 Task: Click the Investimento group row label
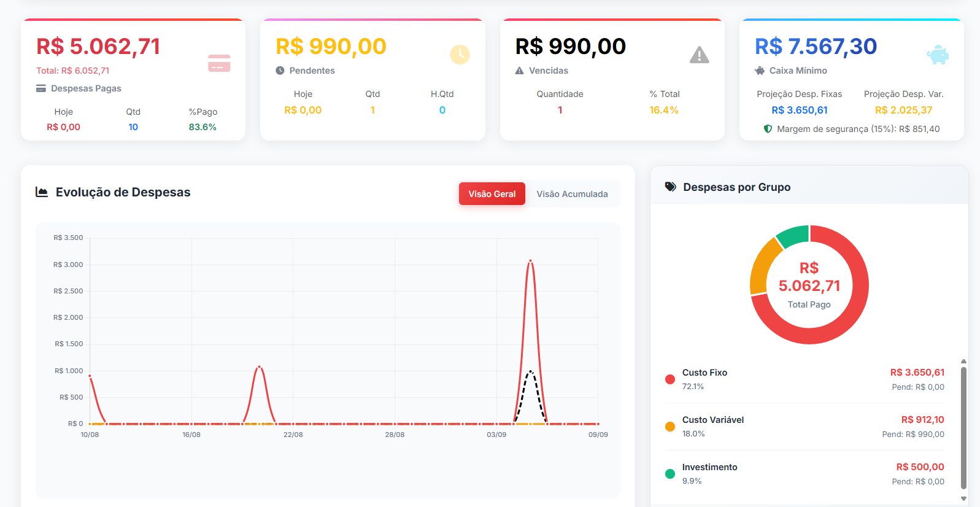[710, 467]
